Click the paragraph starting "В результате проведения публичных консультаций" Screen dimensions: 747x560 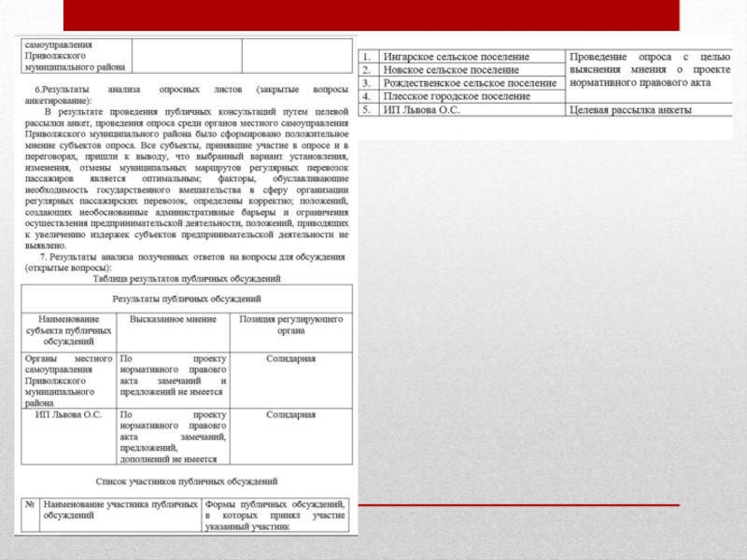pyautogui.click(x=186, y=178)
